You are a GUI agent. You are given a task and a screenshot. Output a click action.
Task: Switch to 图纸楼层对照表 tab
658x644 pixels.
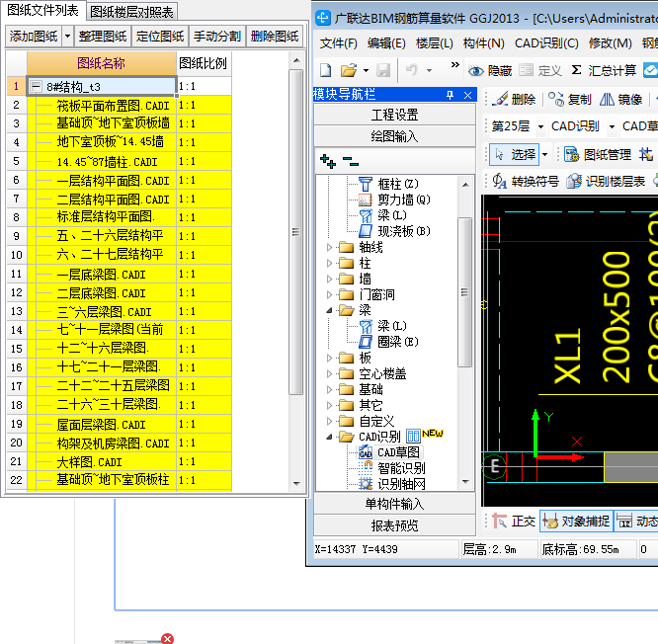[131, 11]
